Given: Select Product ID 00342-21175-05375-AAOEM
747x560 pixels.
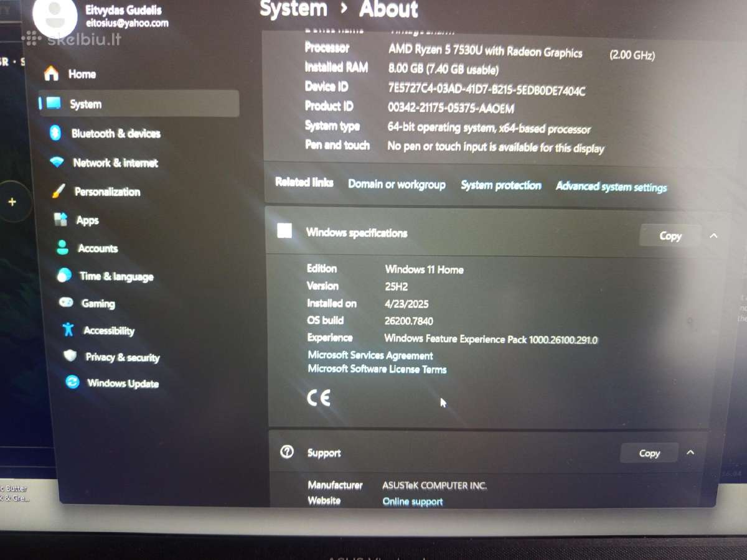Looking at the screenshot, I should [451, 108].
